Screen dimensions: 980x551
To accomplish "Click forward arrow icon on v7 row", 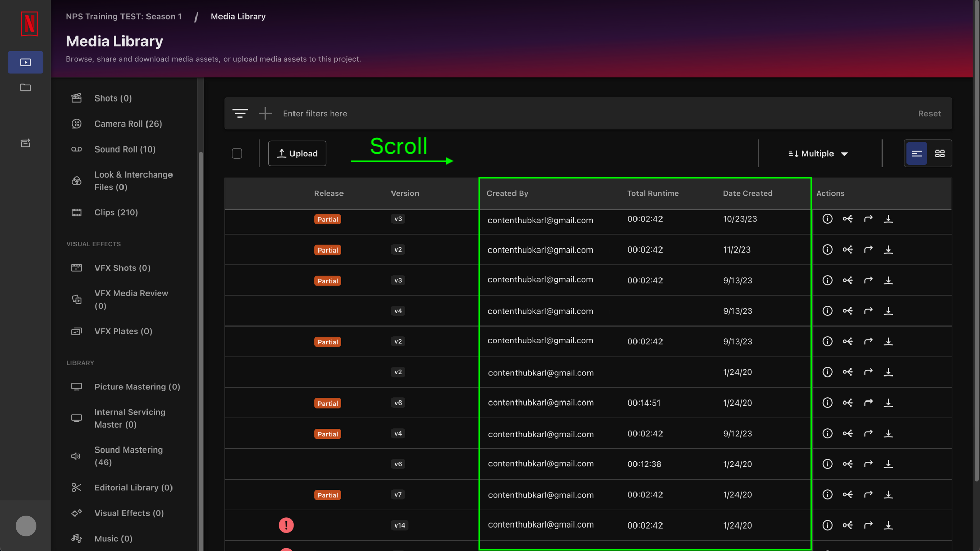I will (x=868, y=494).
